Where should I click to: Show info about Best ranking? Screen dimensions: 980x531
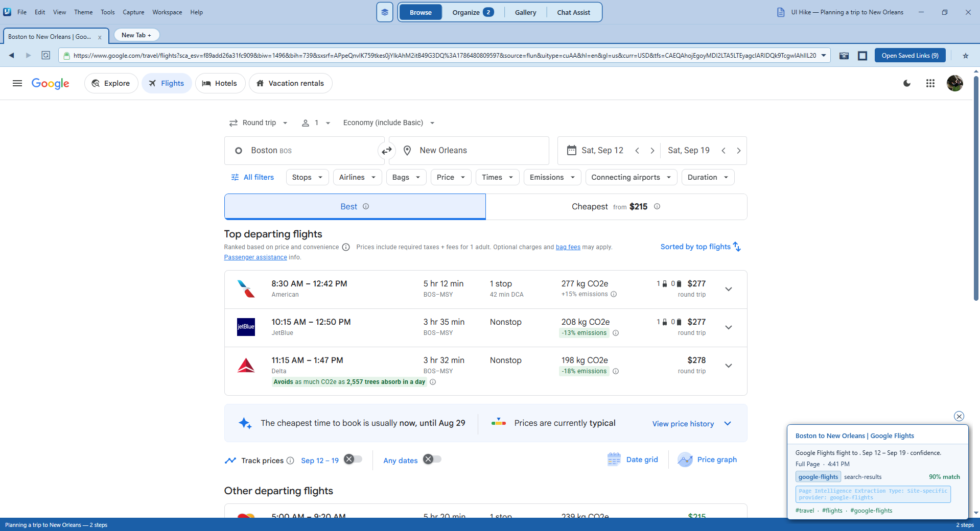click(x=366, y=206)
